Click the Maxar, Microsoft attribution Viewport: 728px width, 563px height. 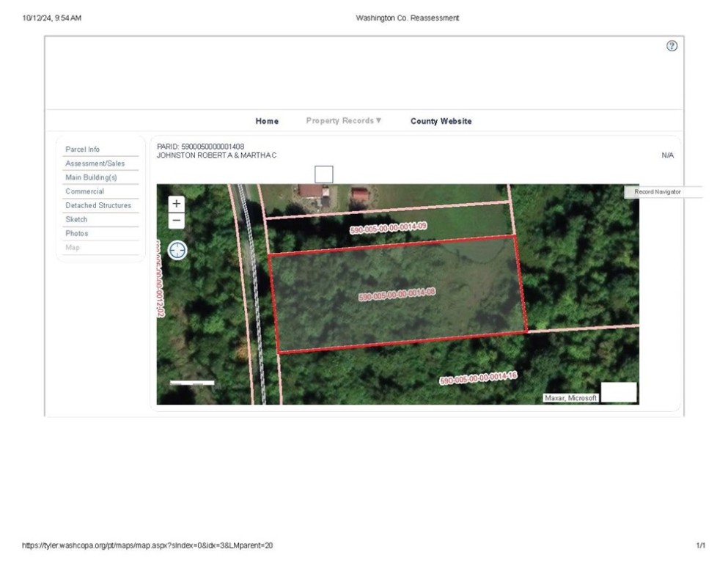(570, 398)
